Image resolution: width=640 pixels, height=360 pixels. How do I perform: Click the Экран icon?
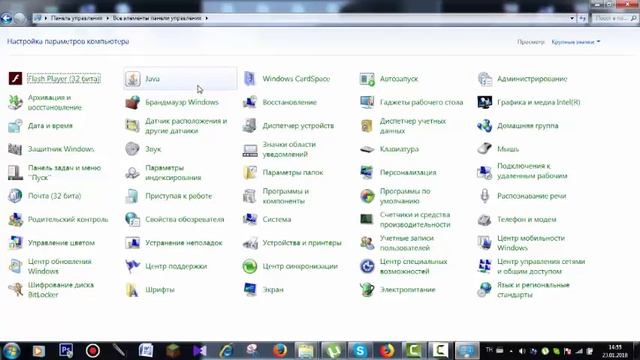(250, 290)
